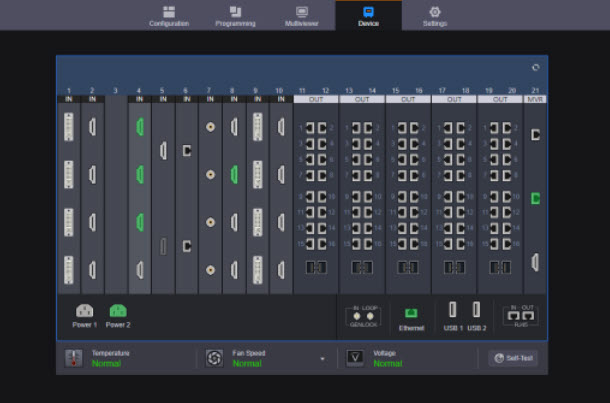Switch to the Programming tab
The width and height of the screenshot is (610, 403).
click(235, 15)
